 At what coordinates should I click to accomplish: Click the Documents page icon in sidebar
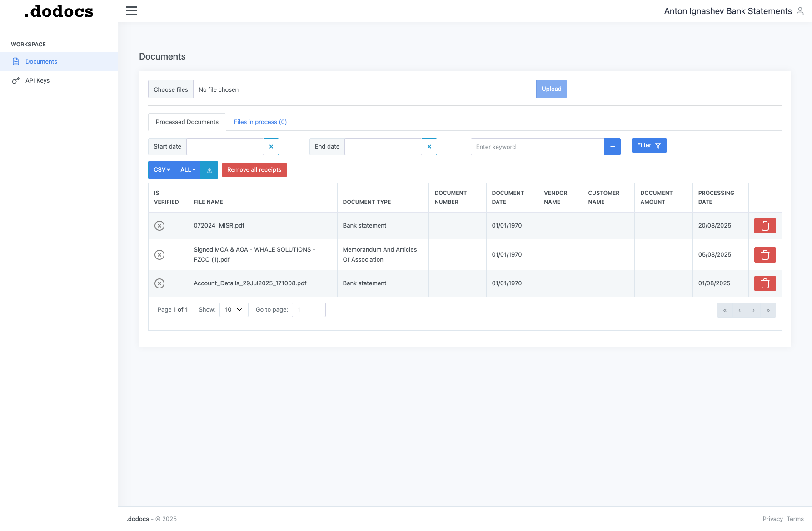pyautogui.click(x=16, y=61)
